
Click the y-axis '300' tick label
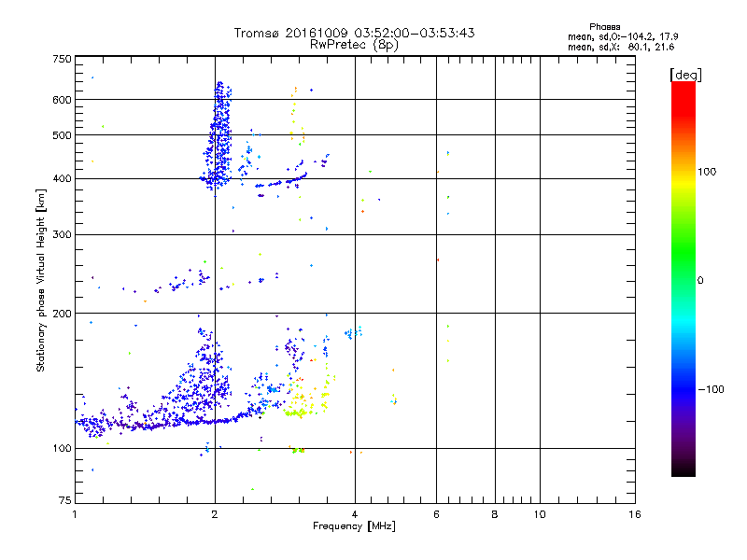point(62,235)
